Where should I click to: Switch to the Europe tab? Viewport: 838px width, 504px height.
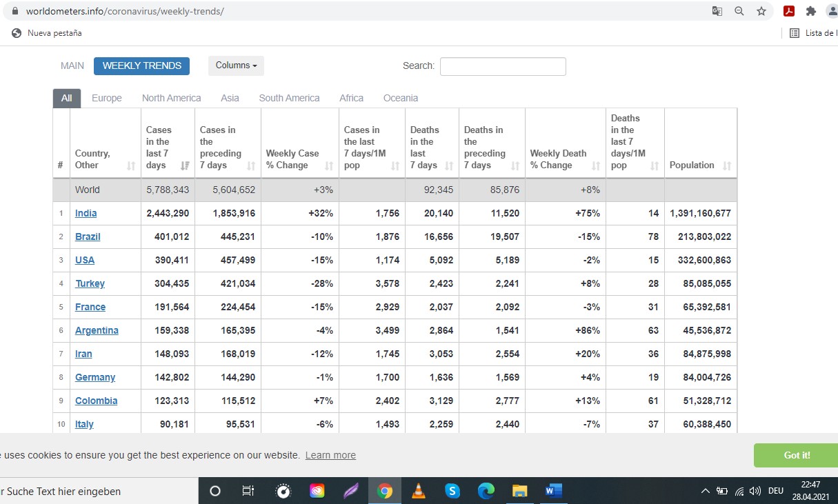pyautogui.click(x=106, y=98)
